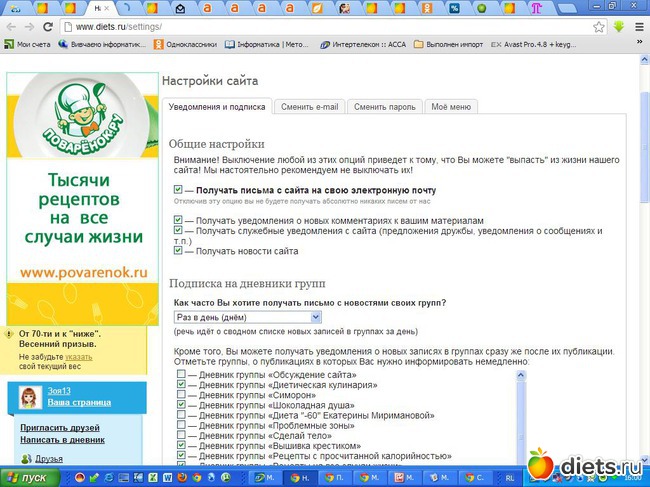Switch to the Сменить e-mail tab
The image size is (650, 487).
pyautogui.click(x=311, y=106)
